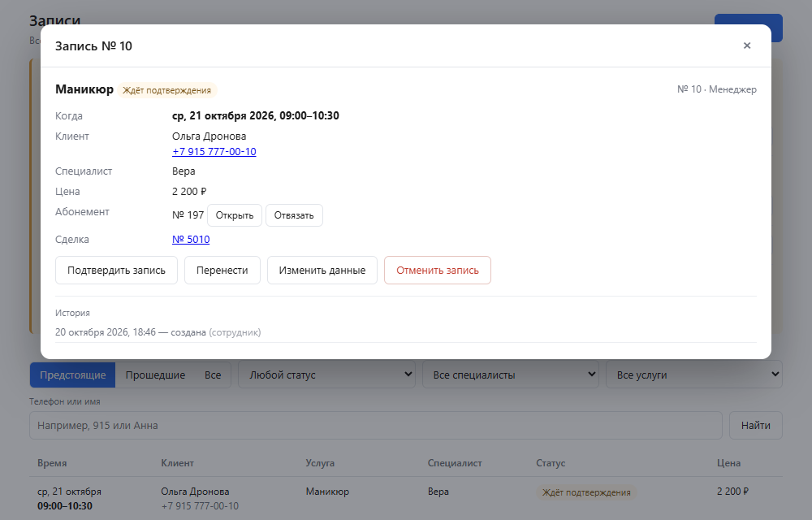Image resolution: width=812 pixels, height=520 pixels.
Task: Open subscription № 197 with Открыть
Action: coord(235,215)
